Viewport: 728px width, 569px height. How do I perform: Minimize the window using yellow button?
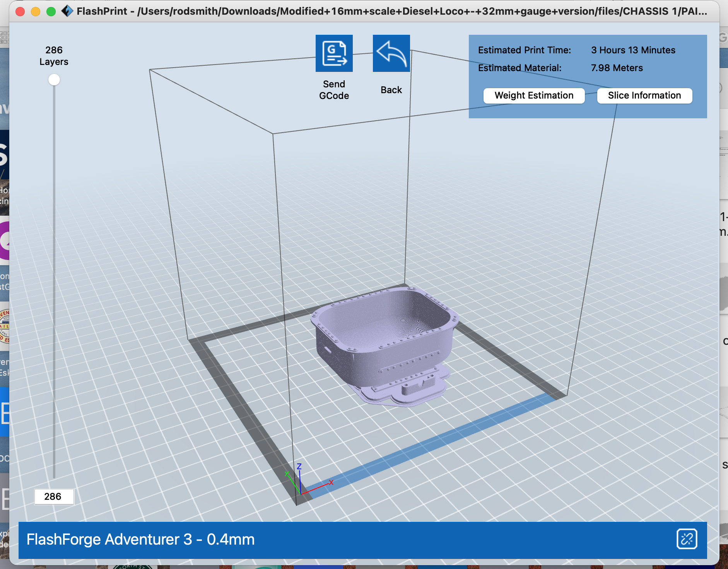coord(36,12)
